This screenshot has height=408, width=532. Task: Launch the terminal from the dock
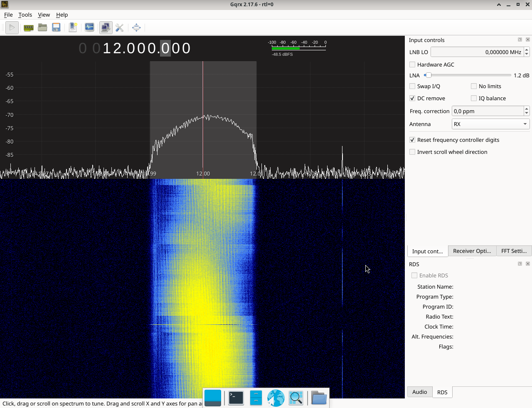tap(236, 398)
